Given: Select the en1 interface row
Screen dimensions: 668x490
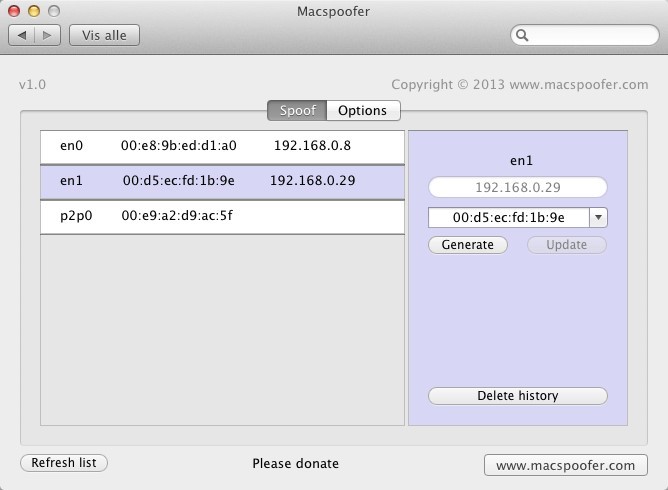Looking at the screenshot, I should [x=222, y=181].
